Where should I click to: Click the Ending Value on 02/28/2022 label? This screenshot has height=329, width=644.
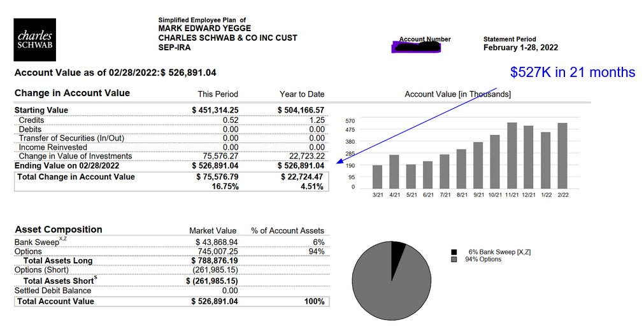(x=67, y=165)
